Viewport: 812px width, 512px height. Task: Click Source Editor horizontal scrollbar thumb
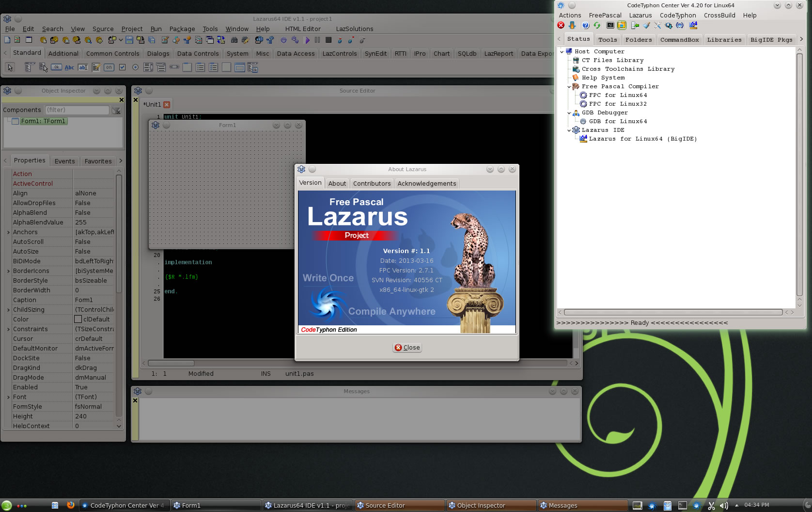[x=171, y=363]
